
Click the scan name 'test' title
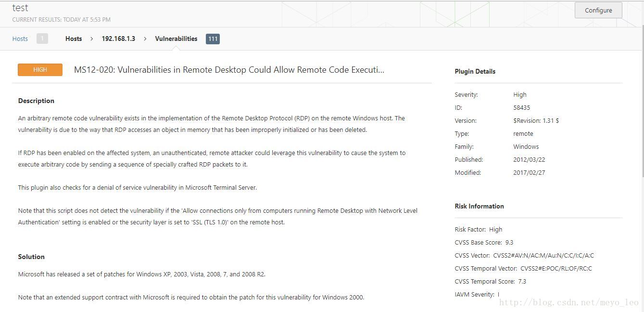click(20, 8)
